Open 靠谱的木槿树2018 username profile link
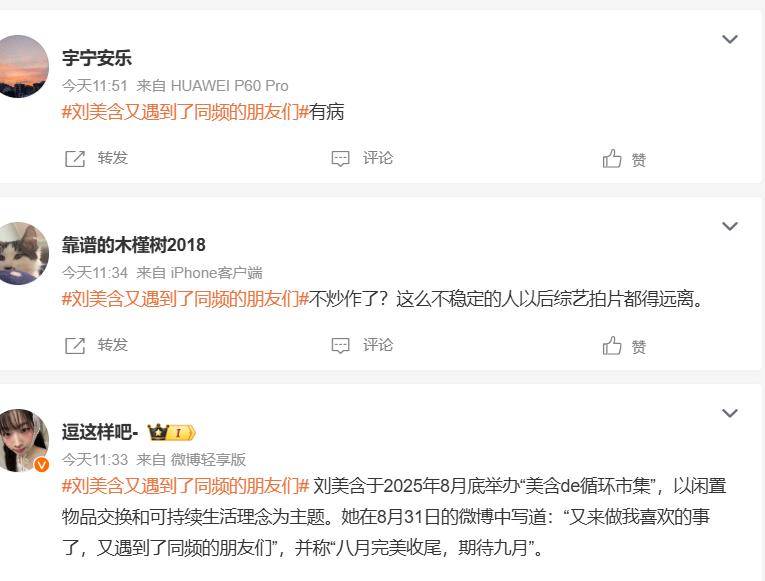The image size is (765, 581). [134, 245]
